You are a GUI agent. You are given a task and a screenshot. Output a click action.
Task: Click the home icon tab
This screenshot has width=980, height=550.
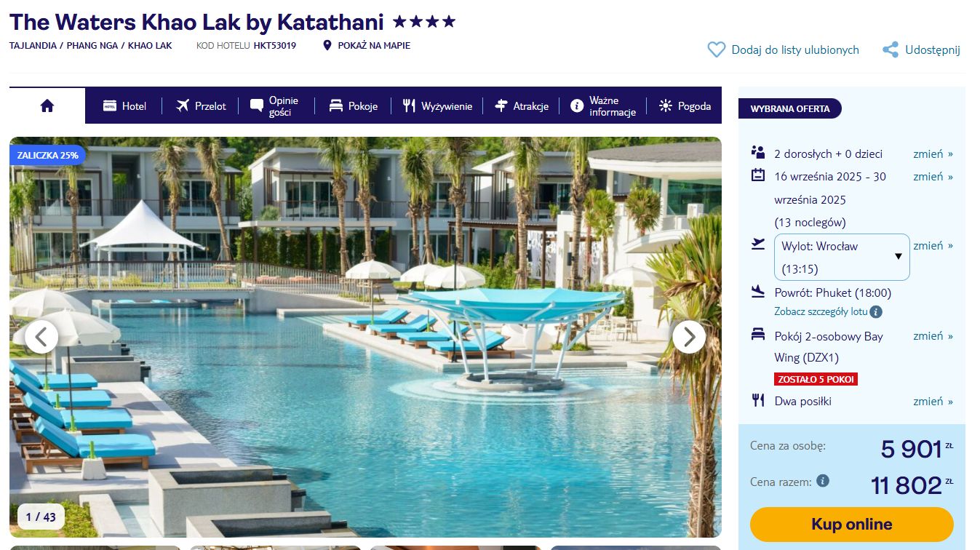pos(47,106)
